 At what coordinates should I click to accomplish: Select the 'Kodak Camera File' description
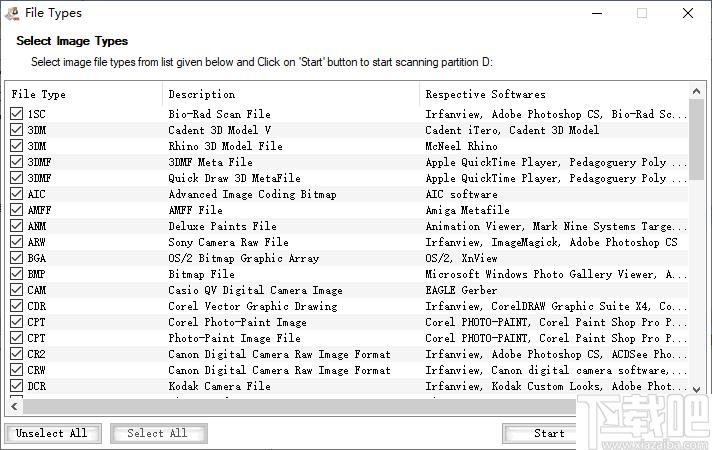(219, 386)
